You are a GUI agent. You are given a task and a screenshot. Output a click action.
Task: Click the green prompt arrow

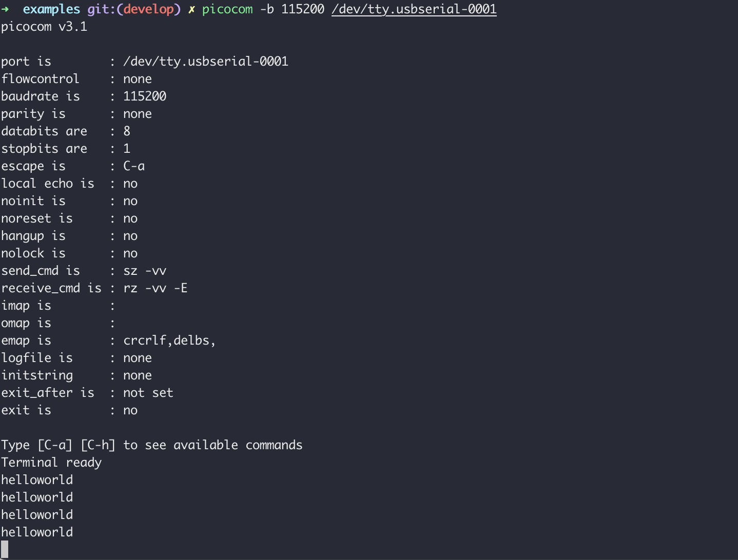pos(5,9)
